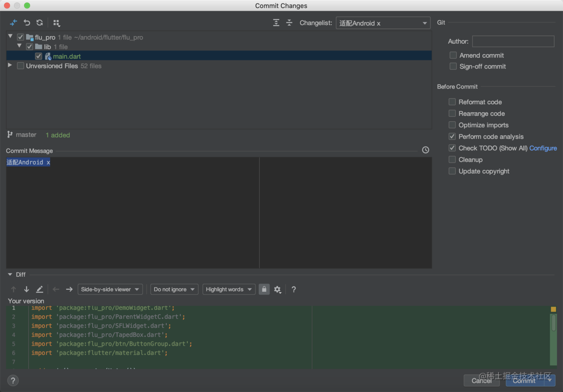Screen dimensions: 563x392
Task: Enable Rearrange code option
Action: coord(452,114)
